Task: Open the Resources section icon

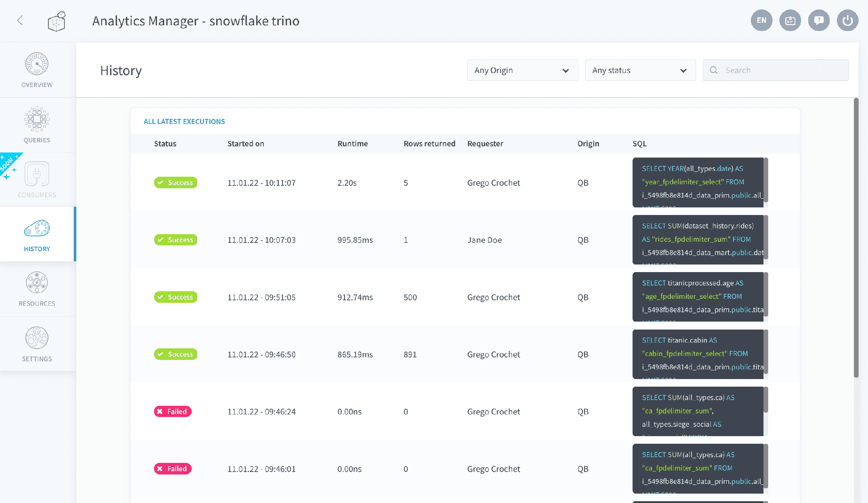Action: pyautogui.click(x=37, y=283)
